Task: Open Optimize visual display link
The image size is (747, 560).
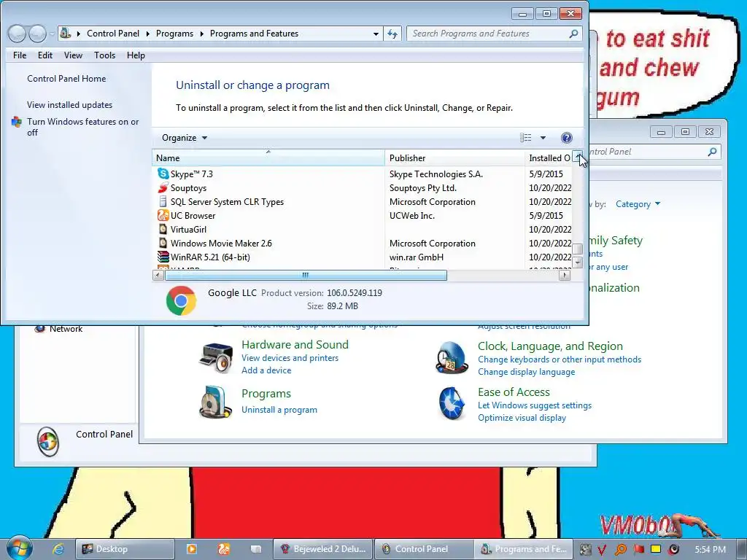Action: (x=522, y=418)
